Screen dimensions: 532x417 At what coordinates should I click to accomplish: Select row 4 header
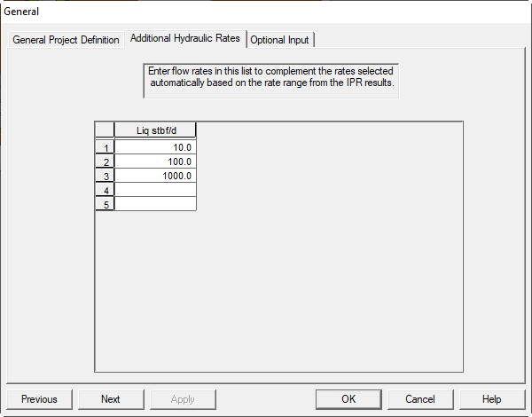105,190
